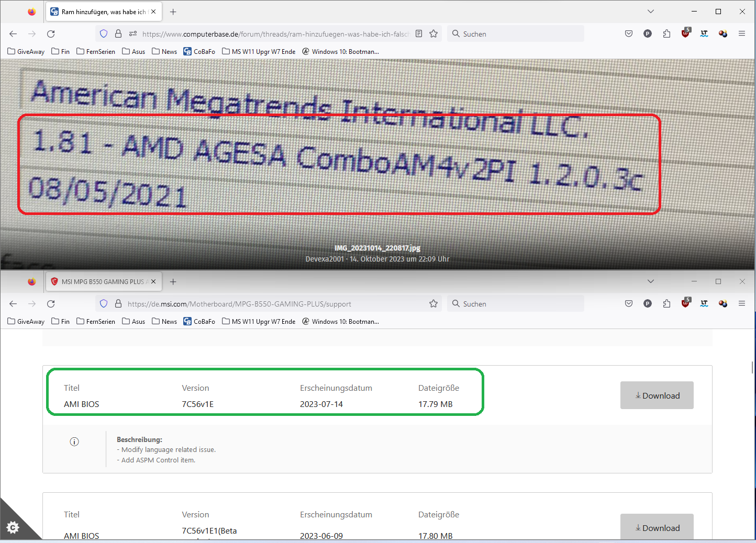The height and width of the screenshot is (543, 756).
Task: Open 'Windows 10: Bootman...' bookmark in ComputerBase window
Action: point(340,52)
